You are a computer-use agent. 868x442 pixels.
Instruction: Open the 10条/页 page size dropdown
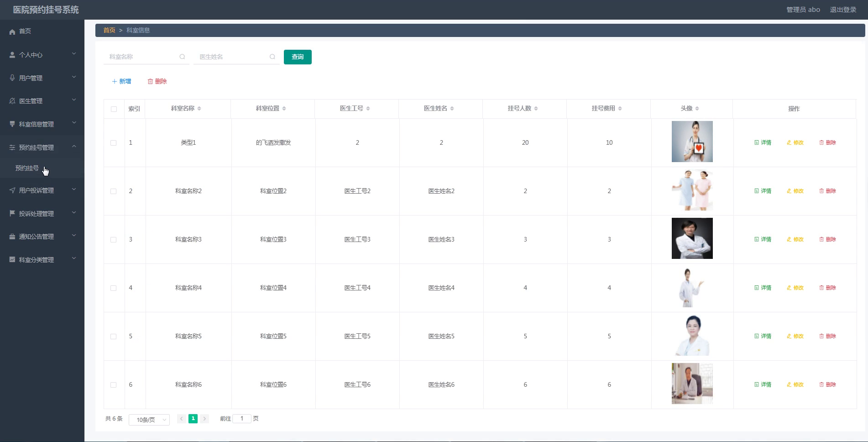[x=149, y=420]
